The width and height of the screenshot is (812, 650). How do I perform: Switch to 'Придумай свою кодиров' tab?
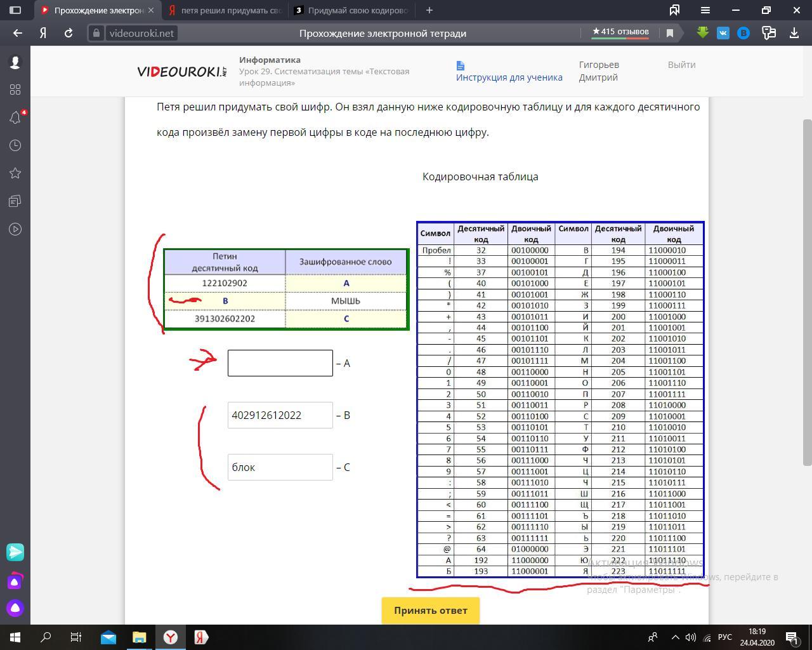point(351,10)
